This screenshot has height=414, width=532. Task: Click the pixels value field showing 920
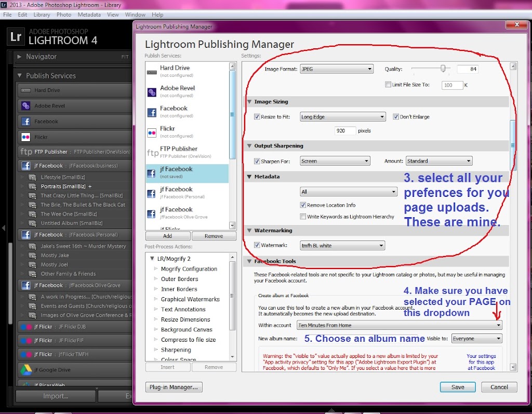tap(345, 131)
